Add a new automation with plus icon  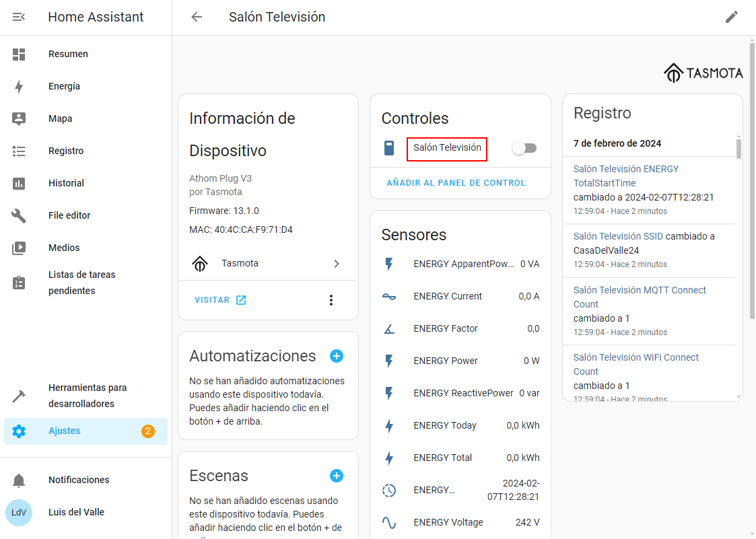337,356
